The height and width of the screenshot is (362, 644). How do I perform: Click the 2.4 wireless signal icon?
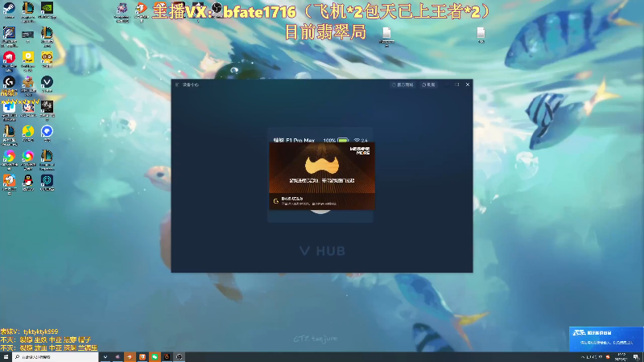361,140
